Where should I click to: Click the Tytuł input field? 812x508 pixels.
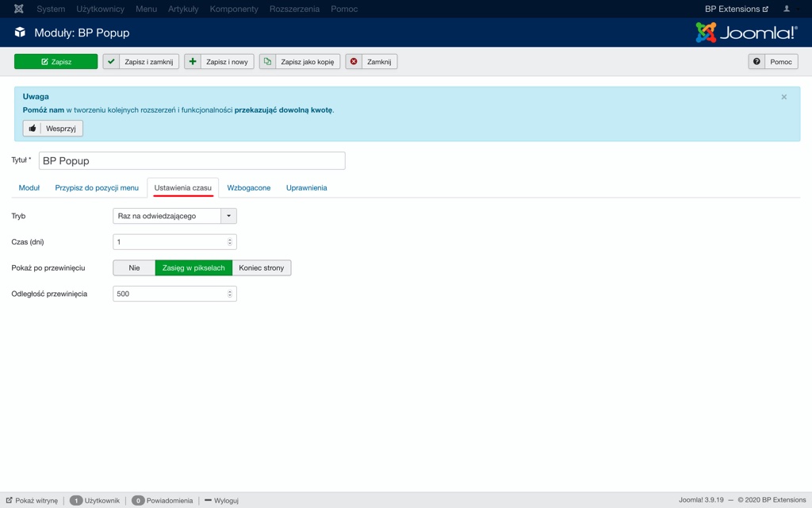pyautogui.click(x=192, y=160)
